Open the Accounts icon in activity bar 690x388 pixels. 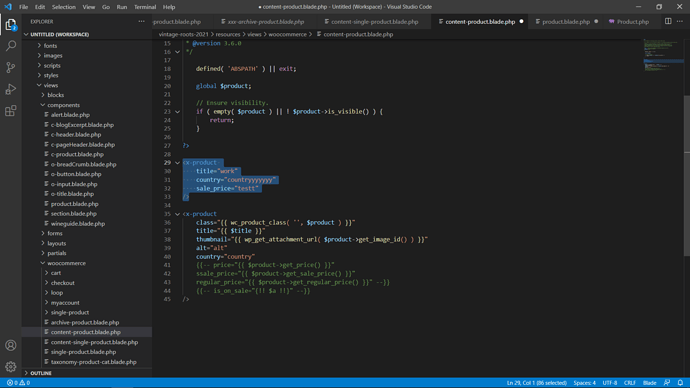coord(11,345)
